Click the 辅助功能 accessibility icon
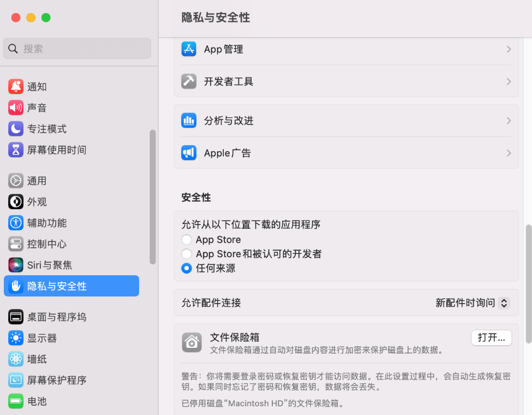Screen dimensions: 532x415 coord(16,223)
